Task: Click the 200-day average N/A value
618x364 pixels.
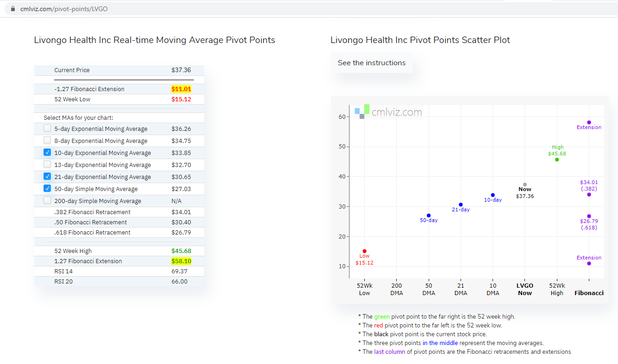Action: click(176, 201)
